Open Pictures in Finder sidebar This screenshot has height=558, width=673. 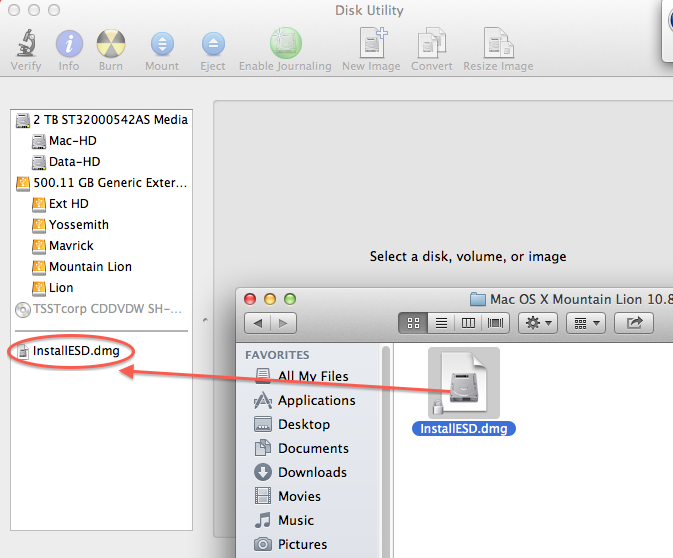tap(291, 544)
